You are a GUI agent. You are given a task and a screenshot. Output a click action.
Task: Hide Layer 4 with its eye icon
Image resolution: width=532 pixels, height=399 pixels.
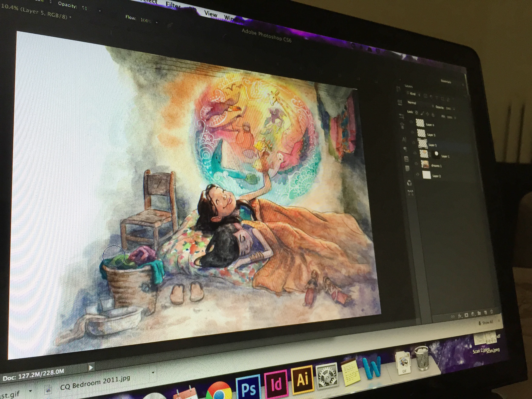click(x=411, y=122)
